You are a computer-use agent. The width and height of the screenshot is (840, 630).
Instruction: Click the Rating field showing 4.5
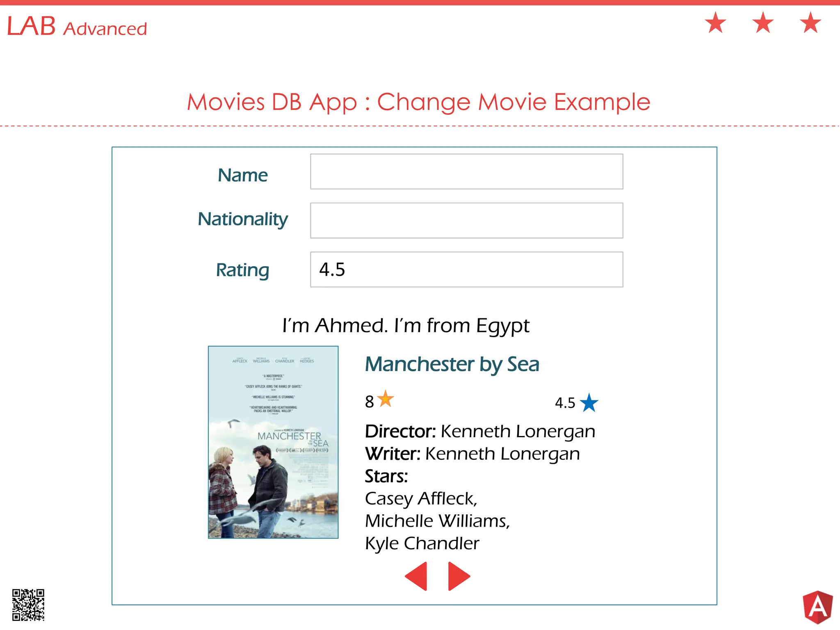[466, 269]
